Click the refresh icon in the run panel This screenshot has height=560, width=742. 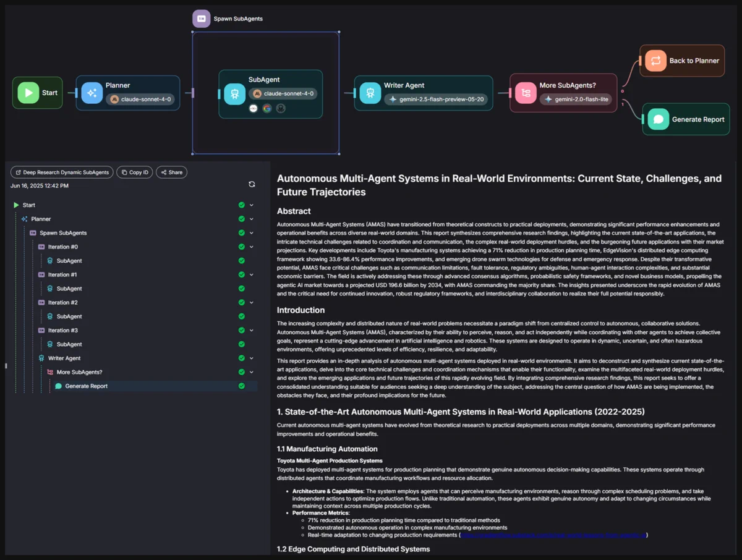click(x=252, y=184)
